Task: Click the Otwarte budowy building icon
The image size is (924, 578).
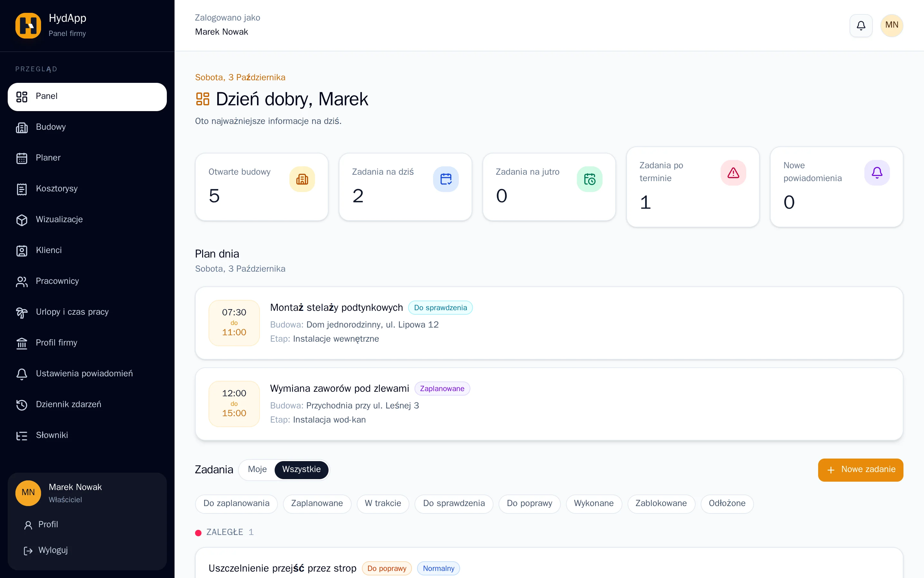Action: point(302,179)
